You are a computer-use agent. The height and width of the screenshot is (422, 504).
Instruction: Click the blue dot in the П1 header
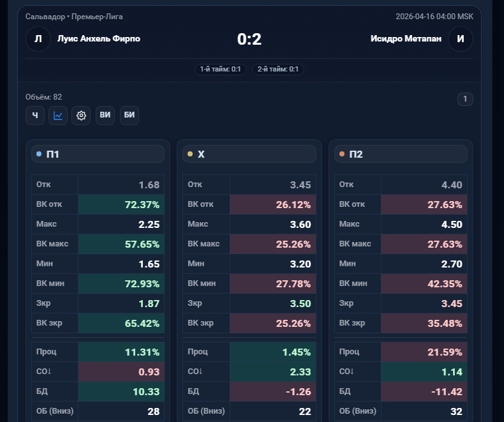pos(39,154)
